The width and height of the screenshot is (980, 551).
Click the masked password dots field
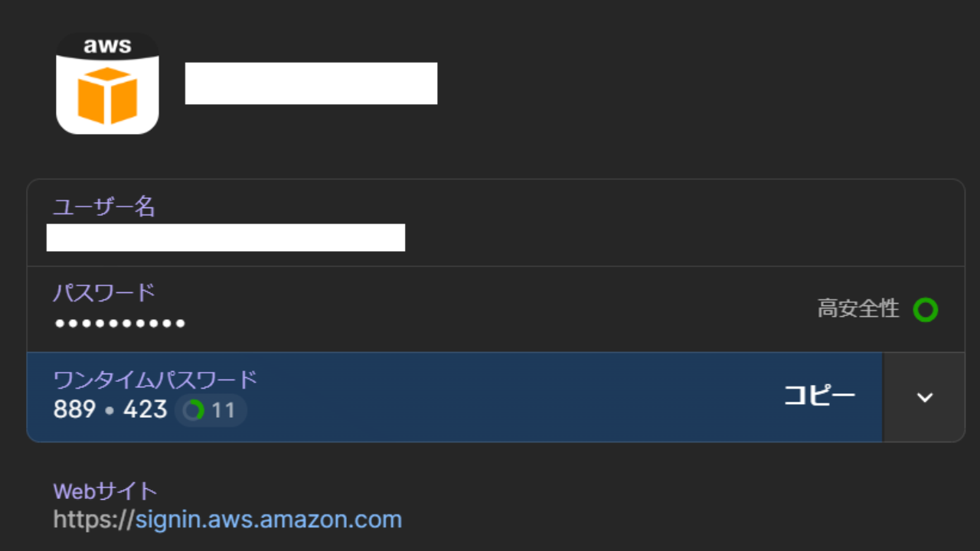(120, 324)
